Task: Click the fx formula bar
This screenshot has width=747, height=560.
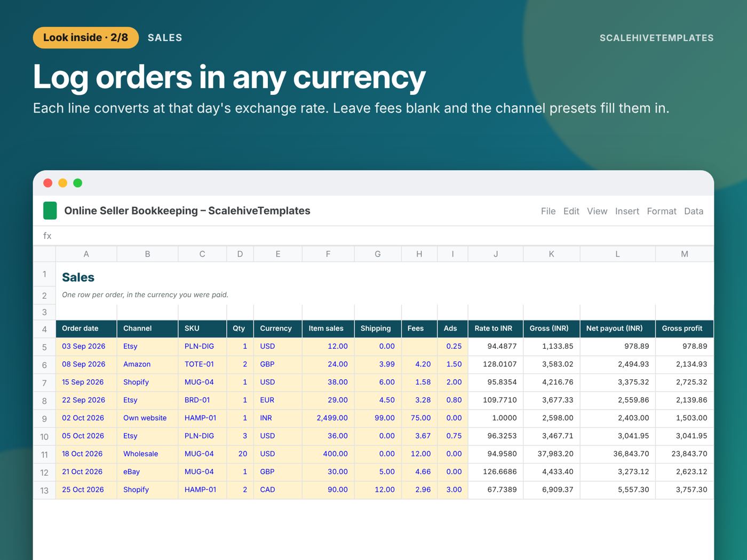Action: point(373,236)
